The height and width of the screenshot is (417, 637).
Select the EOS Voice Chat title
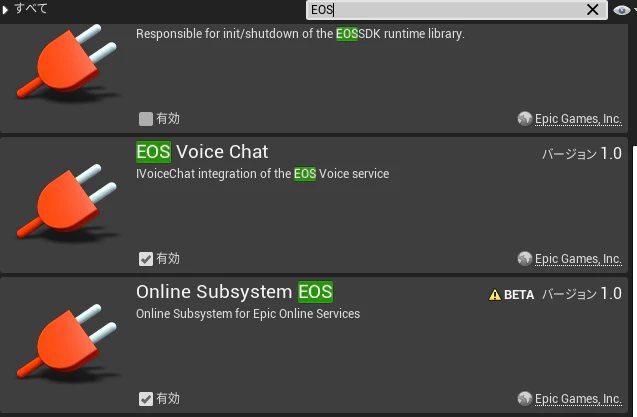[x=202, y=152]
